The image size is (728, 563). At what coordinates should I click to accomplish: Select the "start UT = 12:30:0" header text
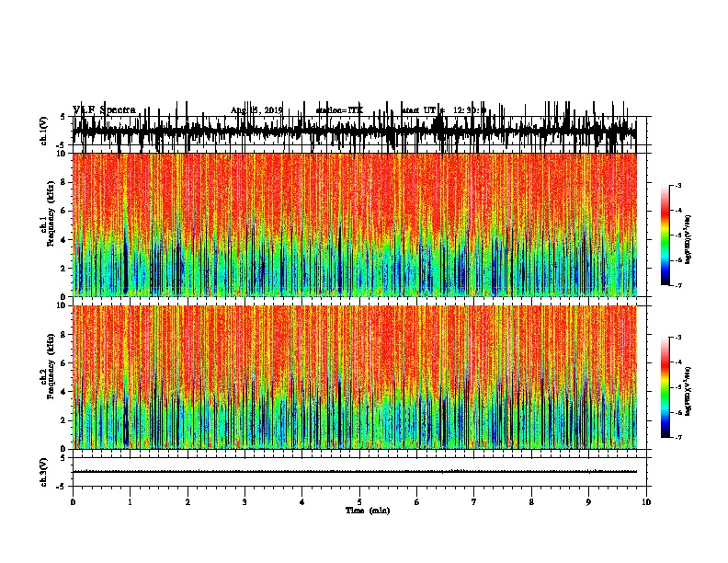tap(443, 110)
